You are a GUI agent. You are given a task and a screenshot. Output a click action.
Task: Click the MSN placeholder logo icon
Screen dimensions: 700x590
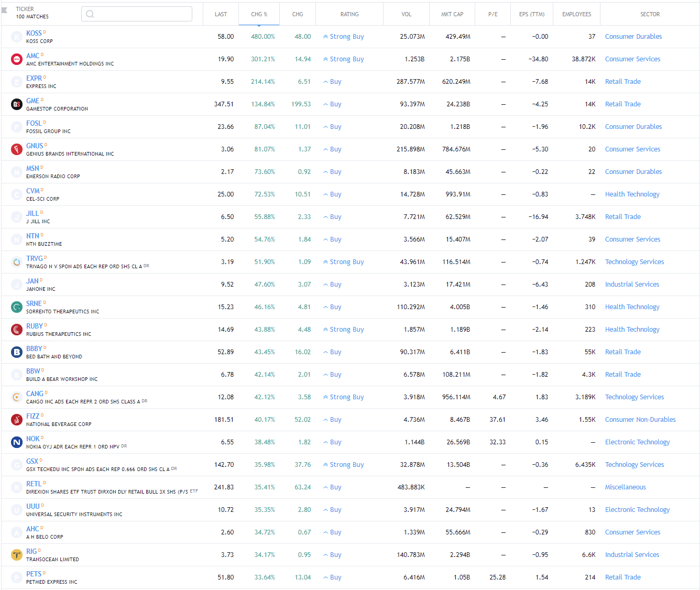coord(17,172)
